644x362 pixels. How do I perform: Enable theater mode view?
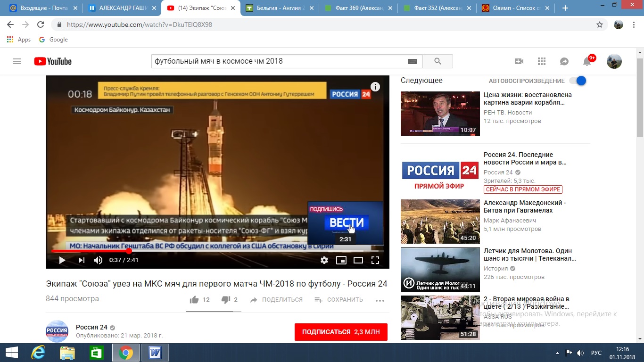click(358, 260)
